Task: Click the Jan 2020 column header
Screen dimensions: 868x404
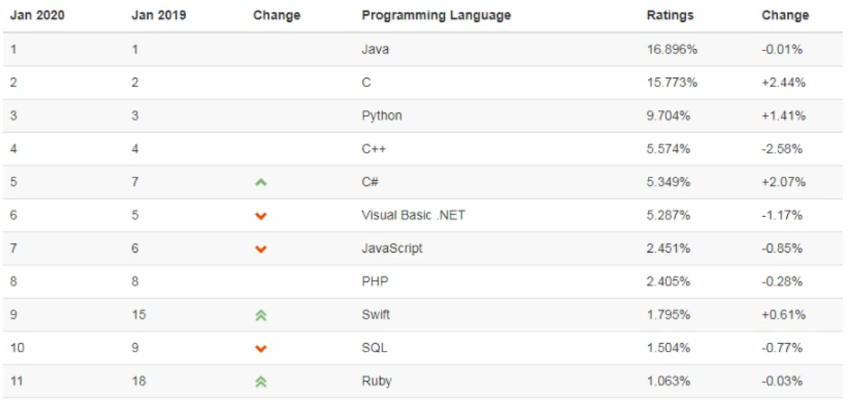Action: pos(37,15)
